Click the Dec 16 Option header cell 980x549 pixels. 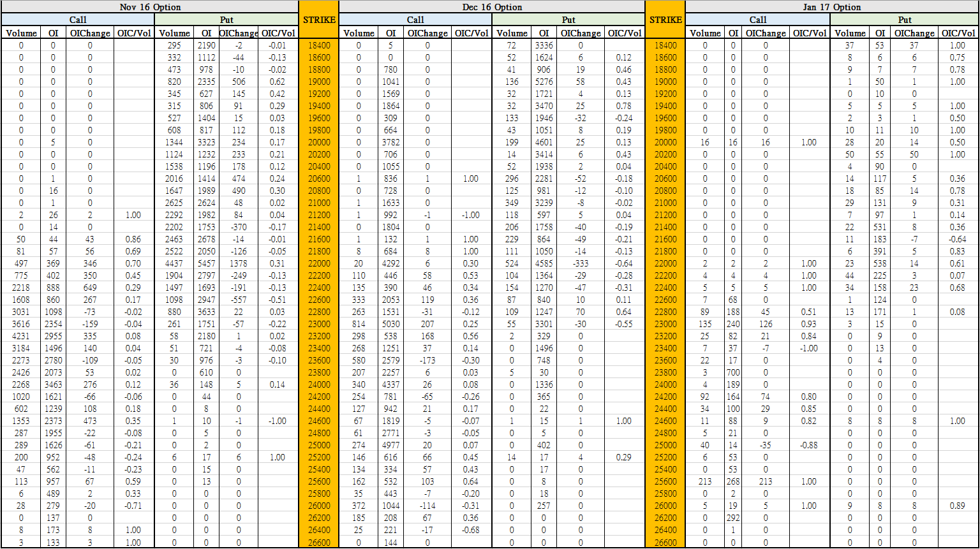click(491, 7)
